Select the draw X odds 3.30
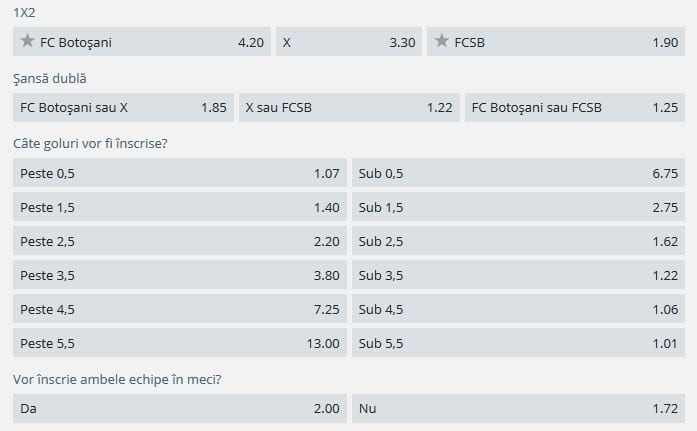697x431 pixels. (x=346, y=42)
